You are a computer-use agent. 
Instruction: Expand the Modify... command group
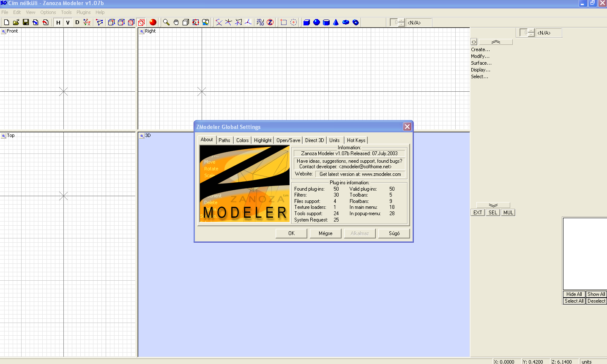point(480,56)
